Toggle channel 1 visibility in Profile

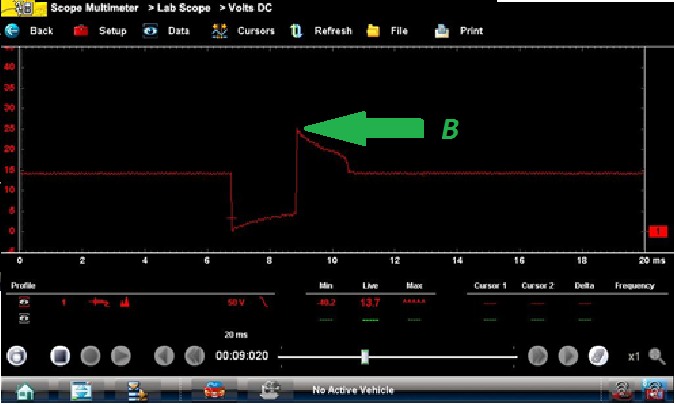24,301
